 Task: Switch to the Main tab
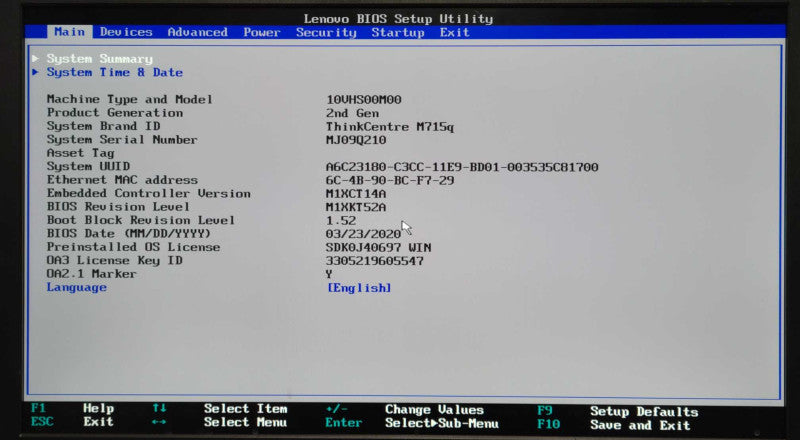click(69, 32)
